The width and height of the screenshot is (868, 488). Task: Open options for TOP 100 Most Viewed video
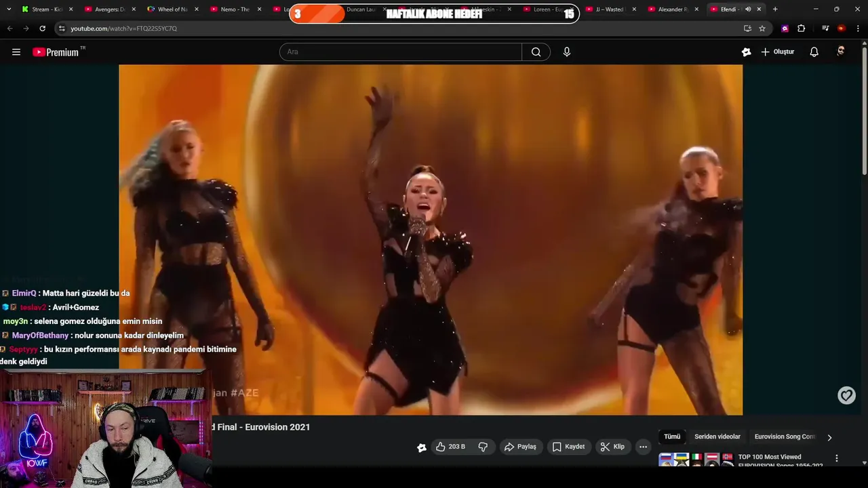coord(836,458)
